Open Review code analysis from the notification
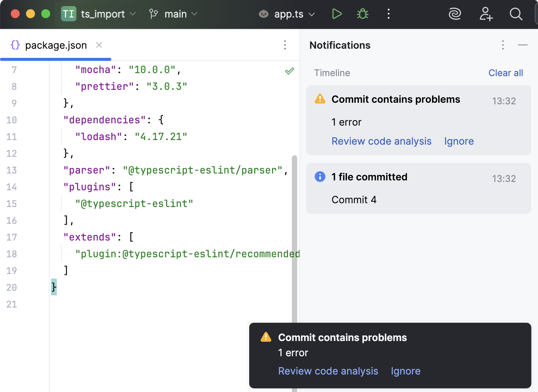 [381, 141]
